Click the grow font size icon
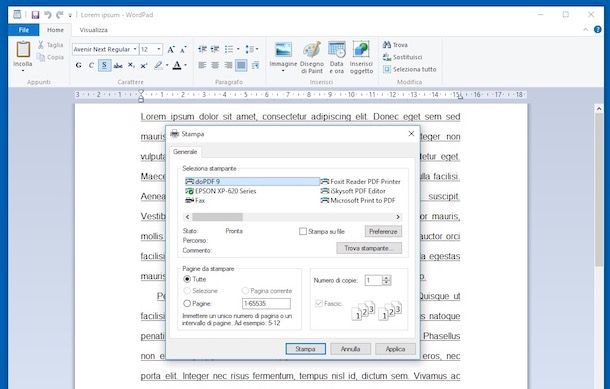Screen dimensions: 610x389 [x=171, y=49]
